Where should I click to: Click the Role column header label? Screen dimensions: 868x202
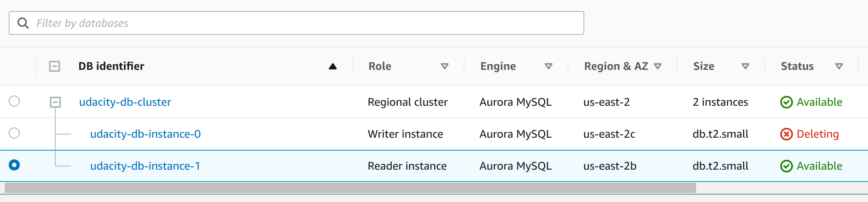[380, 66]
